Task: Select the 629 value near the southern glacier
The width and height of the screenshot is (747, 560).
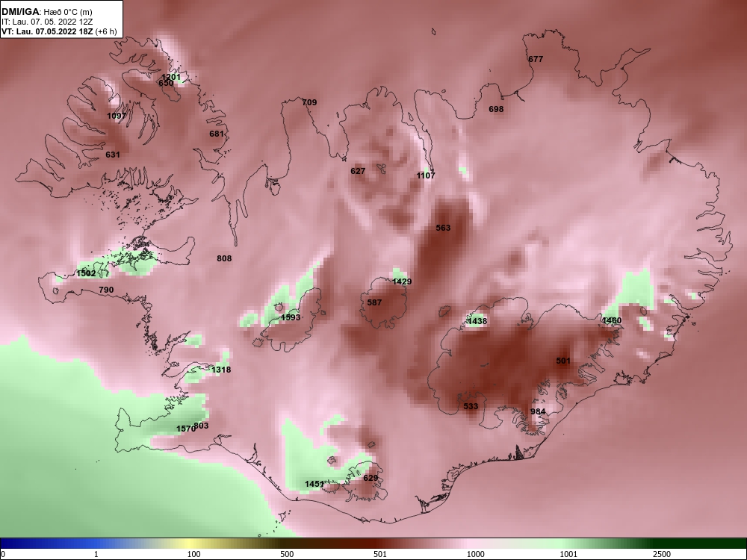Action: coord(371,478)
